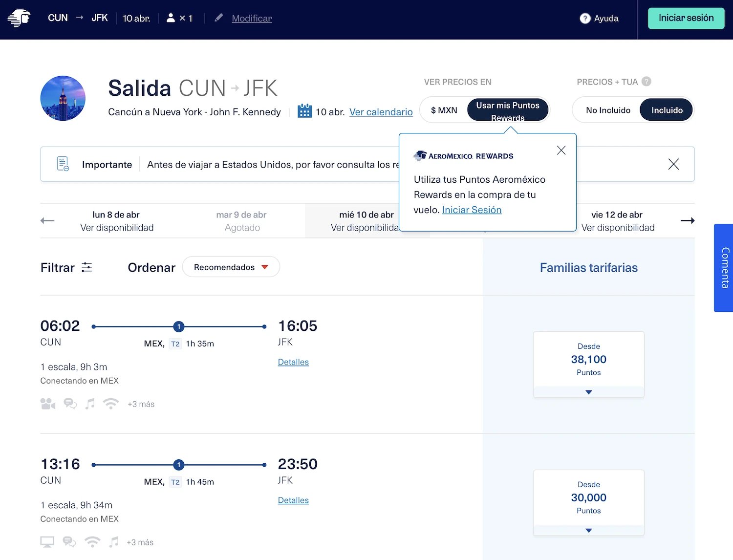Image resolution: width=733 pixels, height=560 pixels.
Task: Click the Aeromexico Rewards logo in popup
Action: tap(463, 156)
